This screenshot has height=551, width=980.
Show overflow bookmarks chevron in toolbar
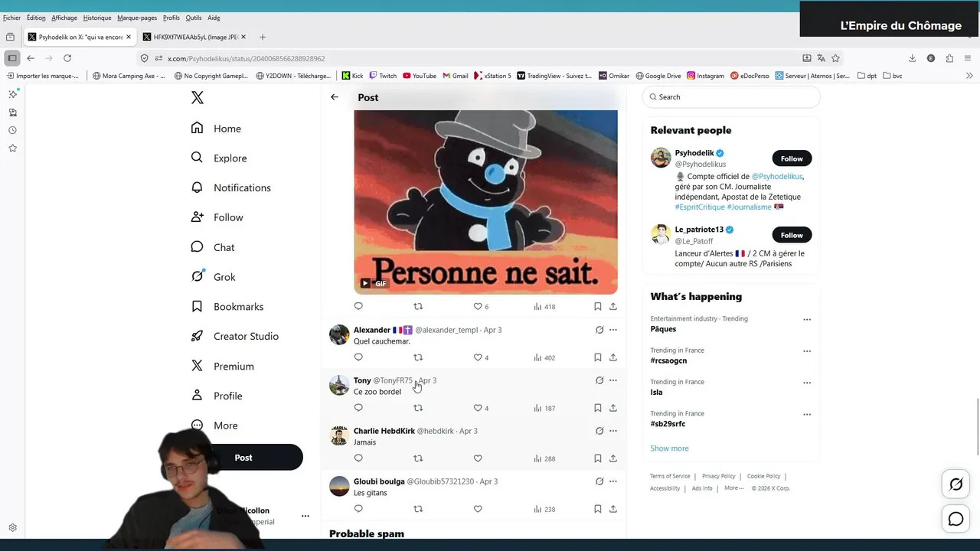coord(969,76)
